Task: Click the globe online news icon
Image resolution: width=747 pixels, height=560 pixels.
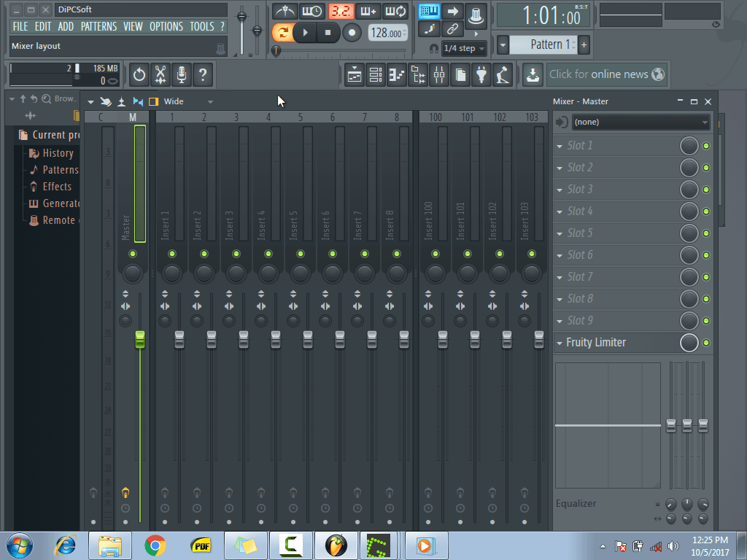Action: (658, 74)
